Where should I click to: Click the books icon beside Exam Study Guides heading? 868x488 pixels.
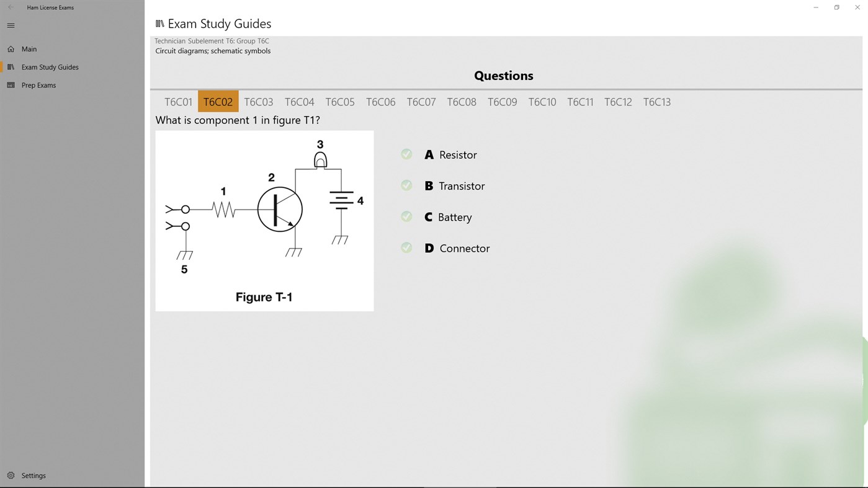tap(159, 23)
